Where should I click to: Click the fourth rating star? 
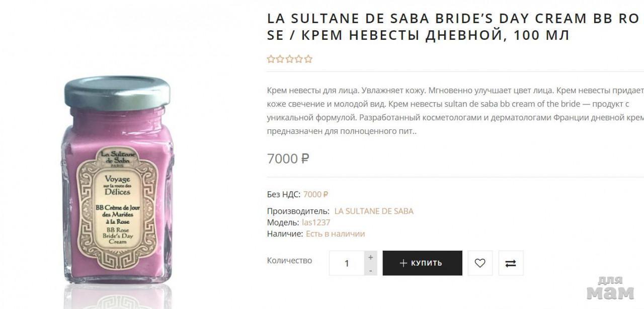[299, 59]
